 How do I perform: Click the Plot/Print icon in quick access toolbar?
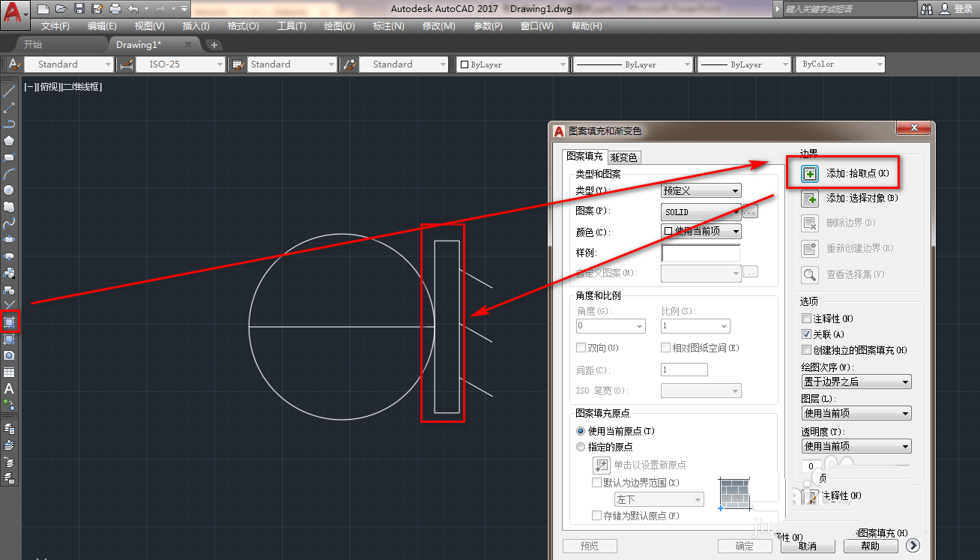pyautogui.click(x=115, y=9)
